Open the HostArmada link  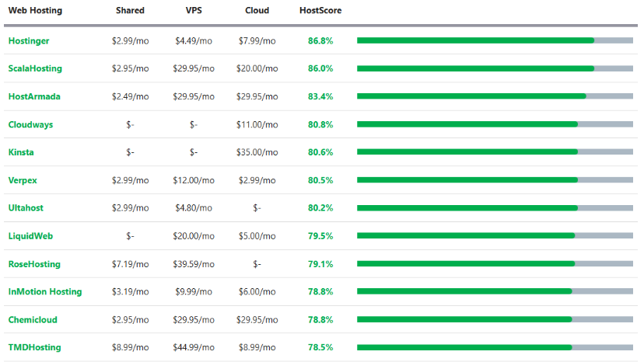33,96
